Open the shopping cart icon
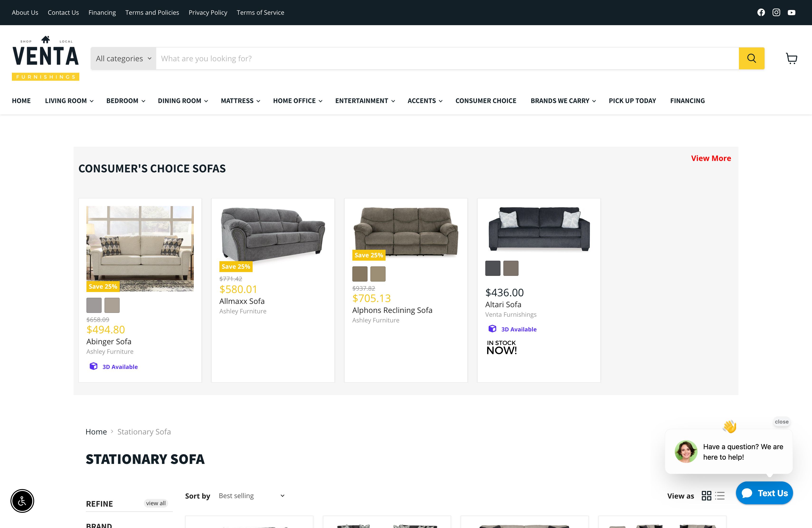This screenshot has height=528, width=812. coord(792,58)
